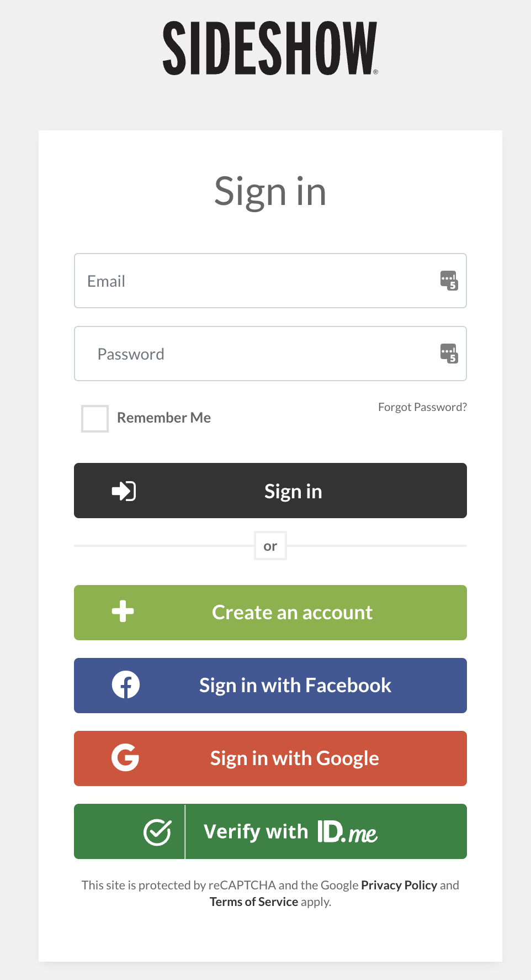The image size is (531, 980).
Task: Submit with the dark Sign in button
Action: 270,491
